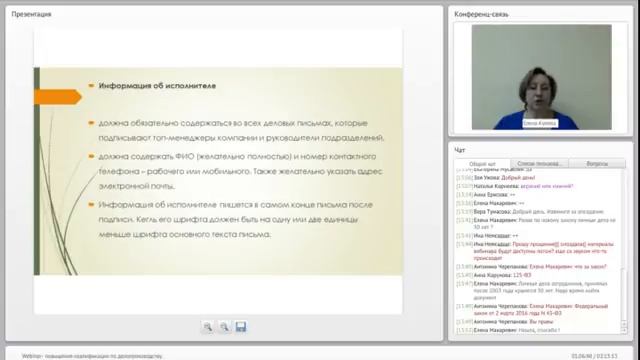Click the chat scrollbar down arrow

[x=624, y=331]
